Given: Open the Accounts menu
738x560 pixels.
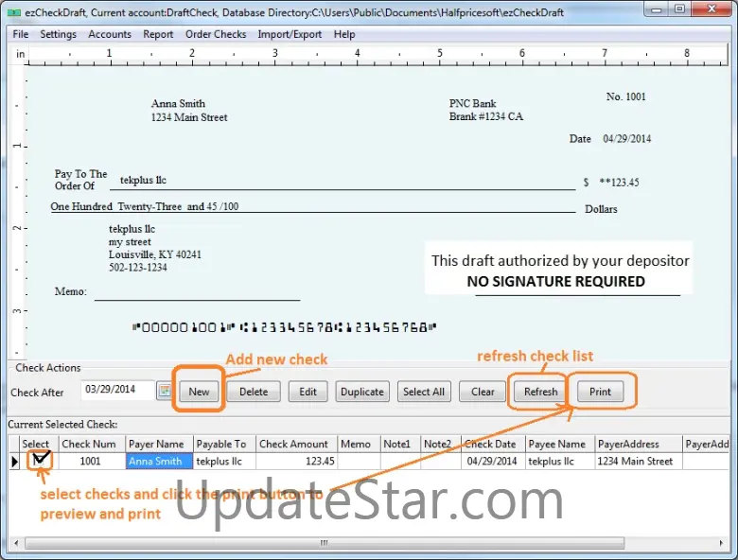Looking at the screenshot, I should (x=110, y=34).
